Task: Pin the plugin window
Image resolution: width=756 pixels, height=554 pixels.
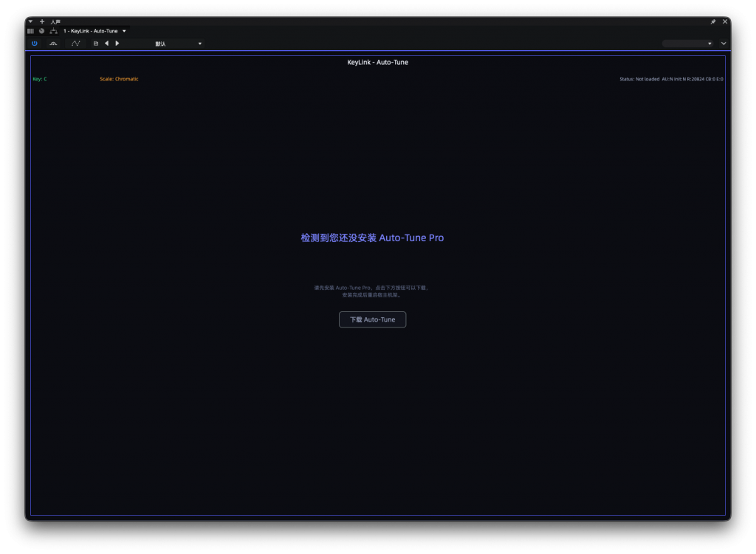Action: pos(712,21)
